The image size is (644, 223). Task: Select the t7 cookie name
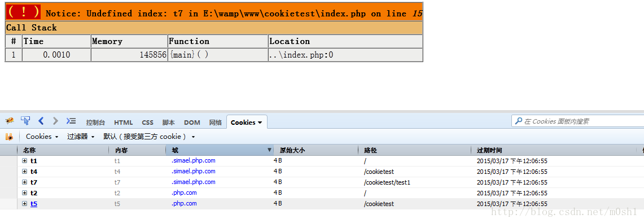coord(34,182)
